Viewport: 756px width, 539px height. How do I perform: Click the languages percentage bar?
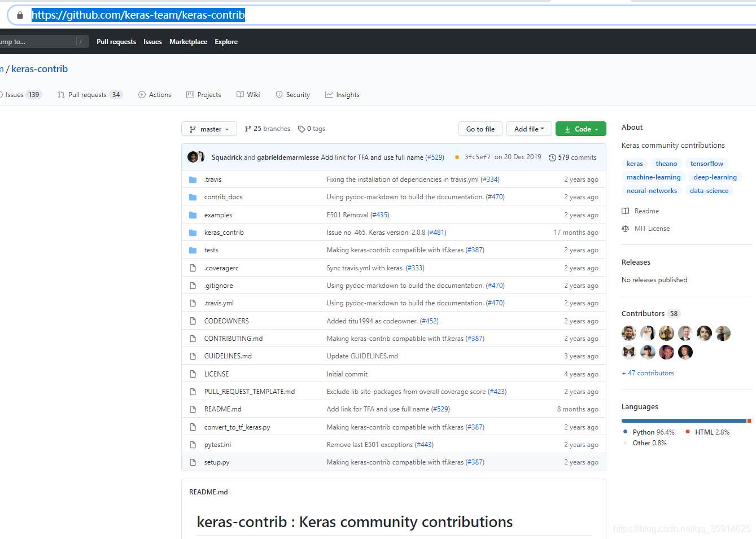pos(687,421)
